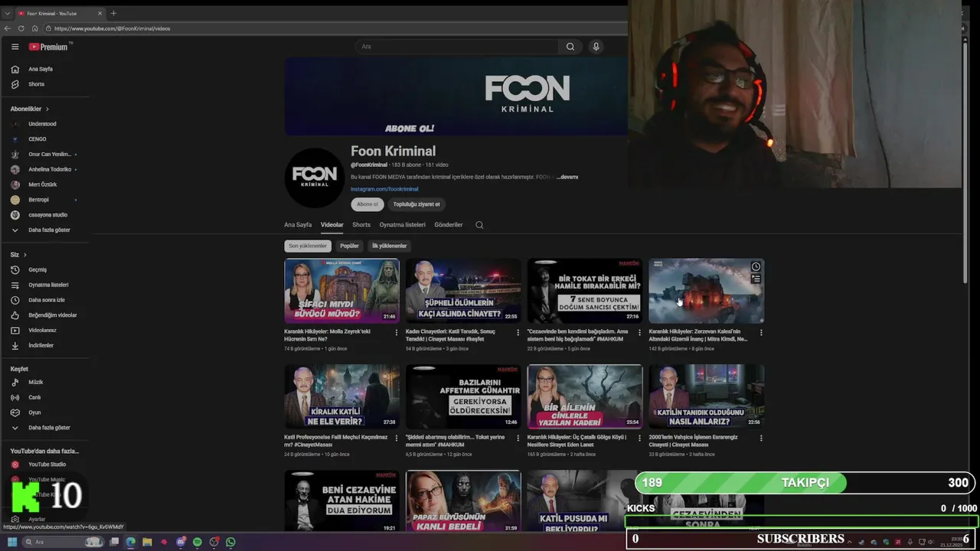Click the browser address bar URL
The image size is (980, 551).
tap(113, 28)
